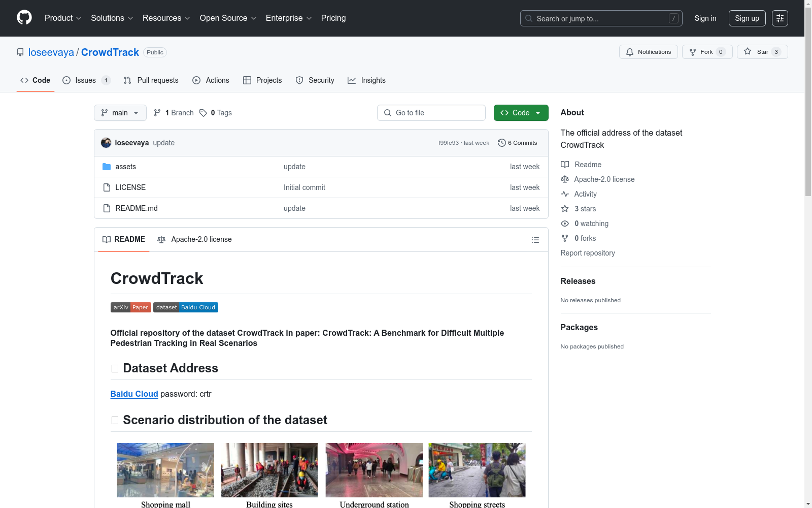Click the fork icon beside 0 forks
Image resolution: width=812 pixels, height=508 pixels.
click(x=565, y=238)
